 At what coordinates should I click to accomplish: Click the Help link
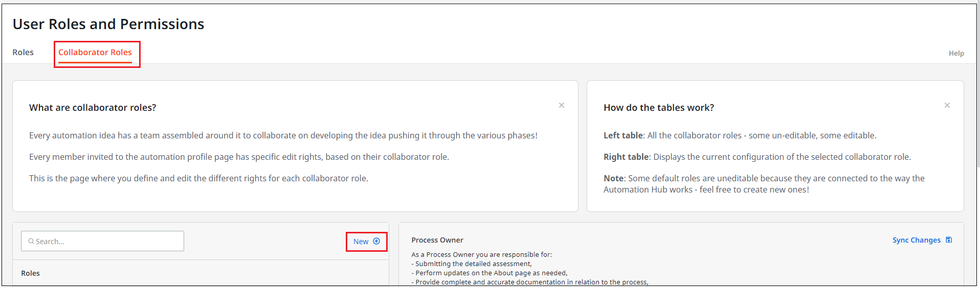coord(956,53)
